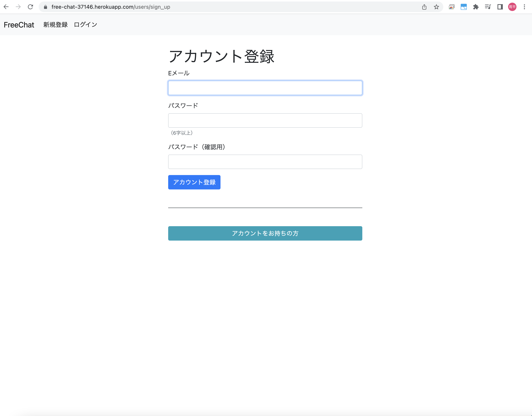Screen dimensions: 532x416
Task: Reload the sign-up page
Action: click(31, 7)
